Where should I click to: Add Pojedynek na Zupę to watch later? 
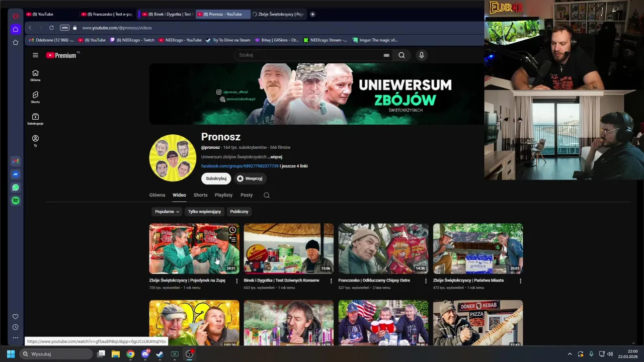[232, 230]
